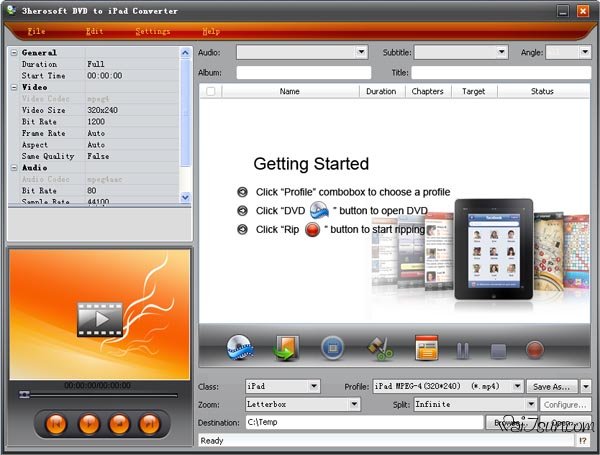Open the profile settings panel icon
Image resolution: width=600 pixels, height=455 pixels.
pyautogui.click(x=426, y=348)
